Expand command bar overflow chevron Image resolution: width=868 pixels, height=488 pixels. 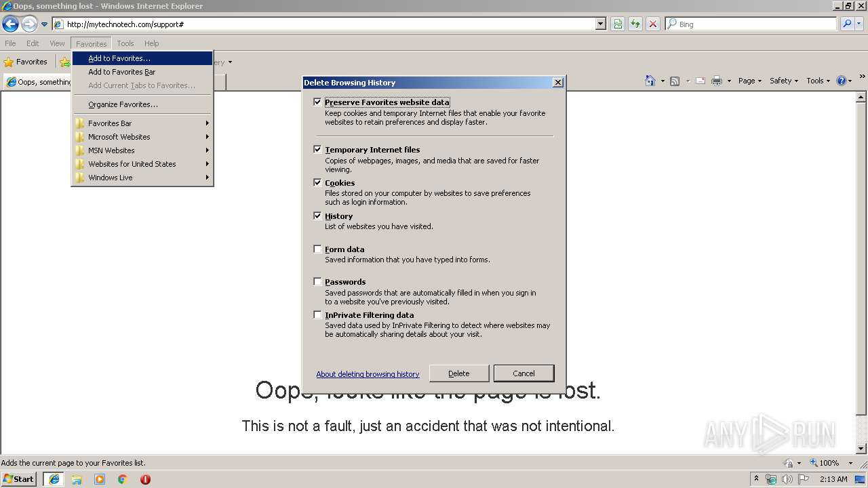point(862,77)
